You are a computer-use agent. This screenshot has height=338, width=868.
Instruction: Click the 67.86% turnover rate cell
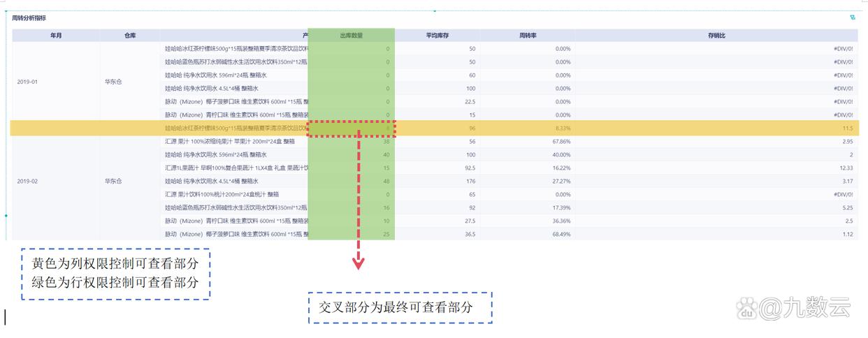tap(561, 141)
